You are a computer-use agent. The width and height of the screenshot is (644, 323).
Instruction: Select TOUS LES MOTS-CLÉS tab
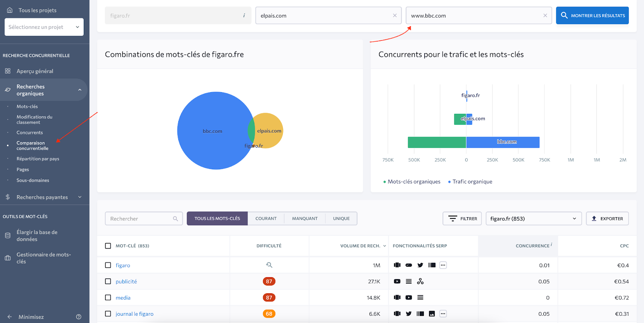(x=217, y=218)
